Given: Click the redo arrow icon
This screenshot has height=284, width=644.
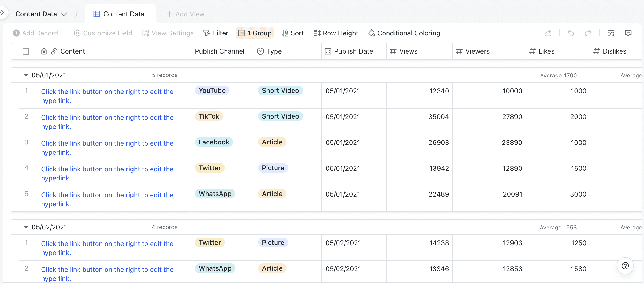Looking at the screenshot, I should [588, 33].
